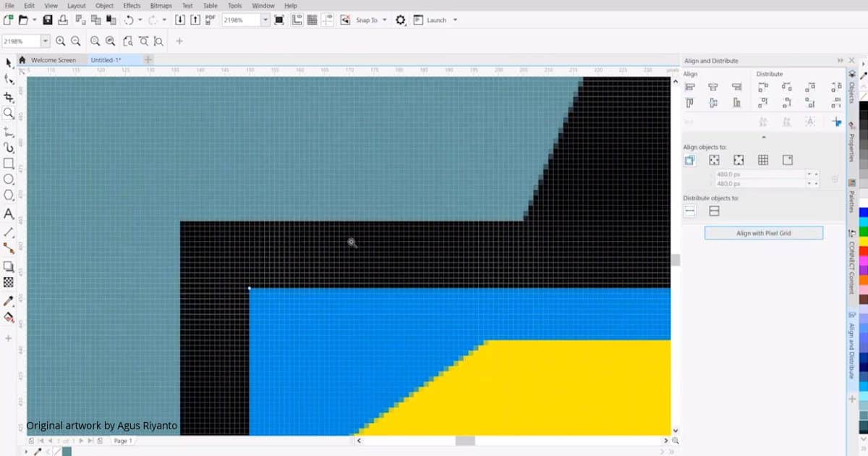
Task: Toggle align objects to Grid
Action: (x=763, y=160)
